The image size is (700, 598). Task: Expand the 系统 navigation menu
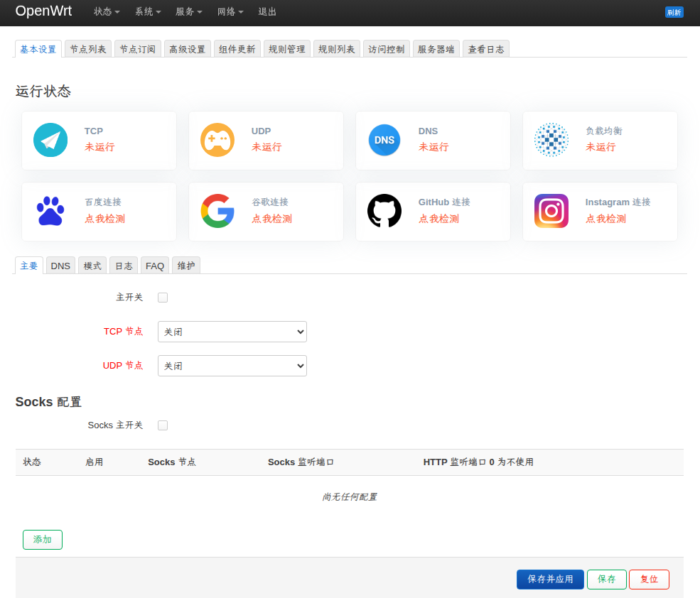pyautogui.click(x=148, y=11)
